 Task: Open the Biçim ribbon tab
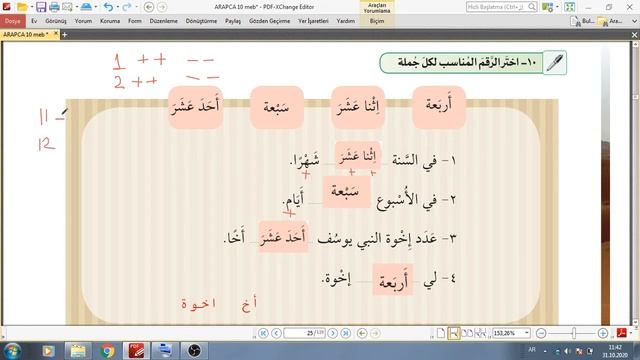point(377,21)
